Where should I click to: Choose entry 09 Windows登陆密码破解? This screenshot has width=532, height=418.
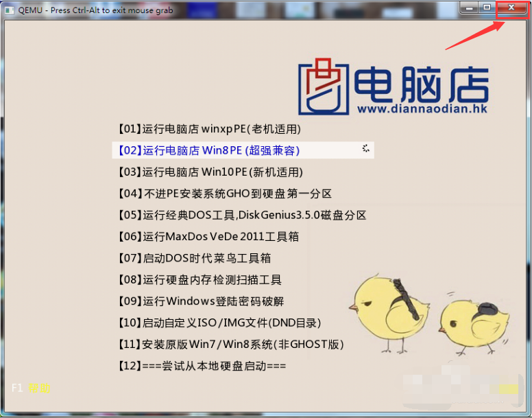pyautogui.click(x=201, y=301)
